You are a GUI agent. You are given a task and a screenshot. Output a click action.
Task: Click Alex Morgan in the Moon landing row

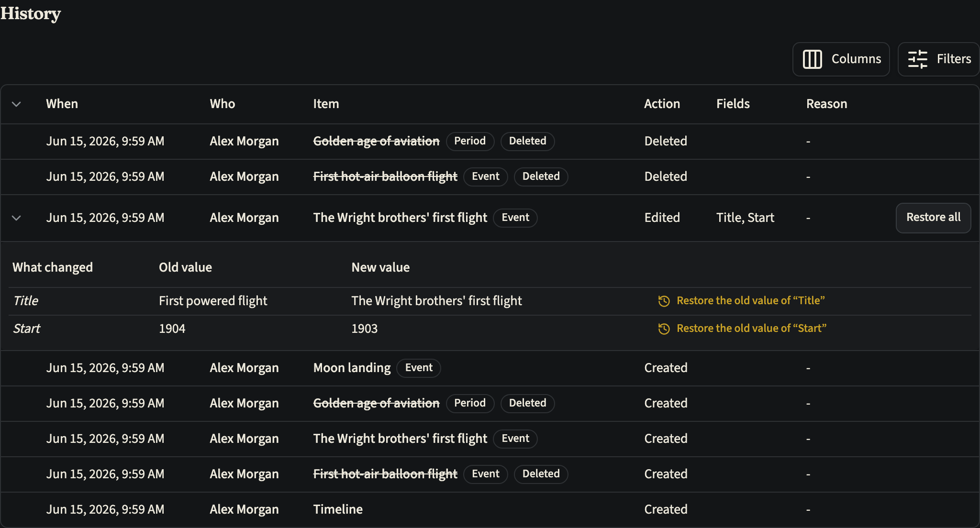point(244,368)
